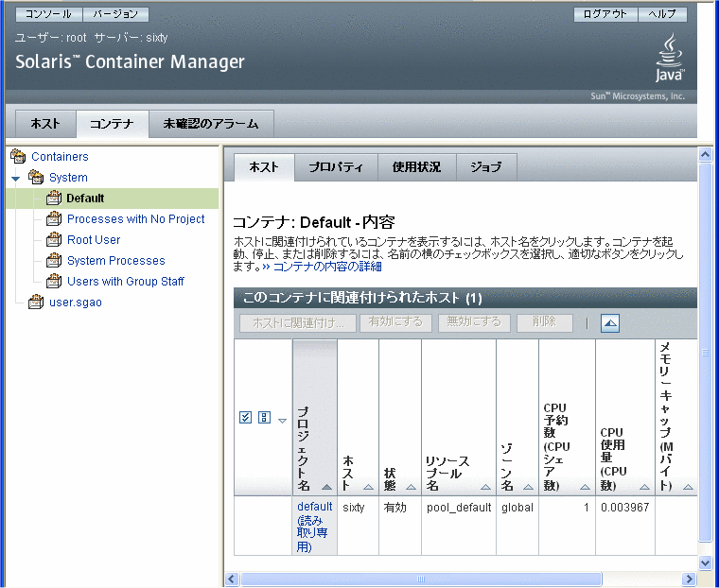This screenshot has width=719, height=588.
Task: Click the user.sgao container icon
Action: (x=36, y=302)
